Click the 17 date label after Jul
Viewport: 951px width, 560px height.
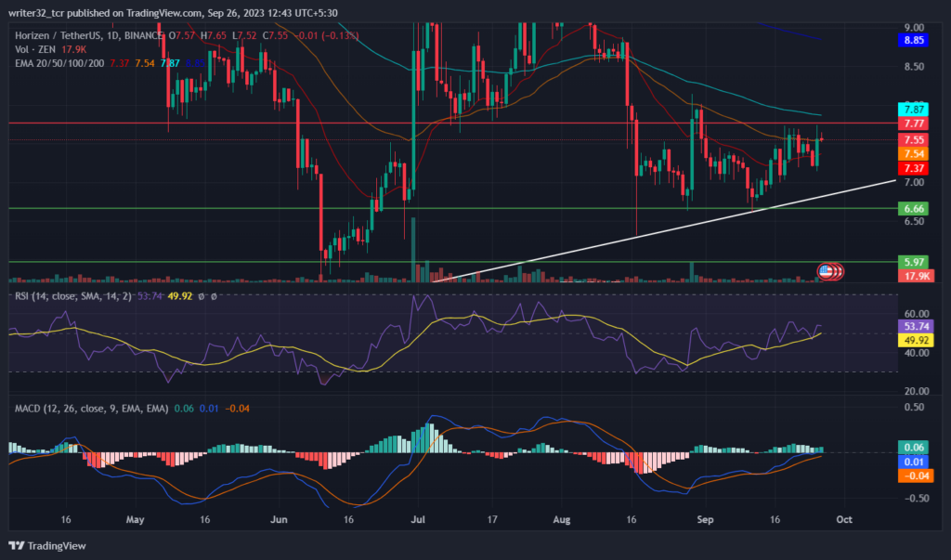click(x=492, y=520)
